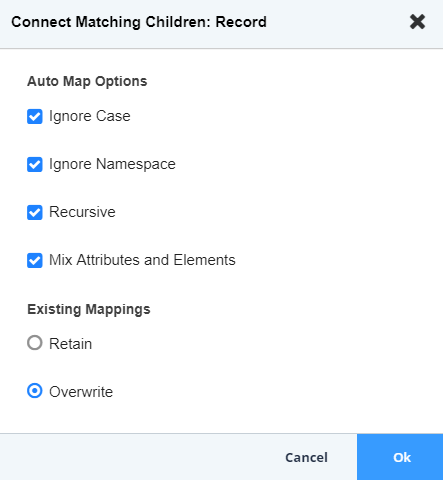Uncheck the Ignore Case checkbox
The image size is (443, 480).
point(35,116)
